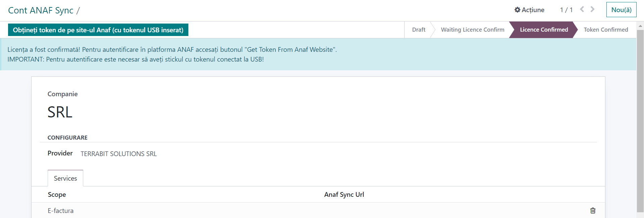
Task: Click the vertical scrollbar thumb
Action: pyautogui.click(x=640, y=121)
